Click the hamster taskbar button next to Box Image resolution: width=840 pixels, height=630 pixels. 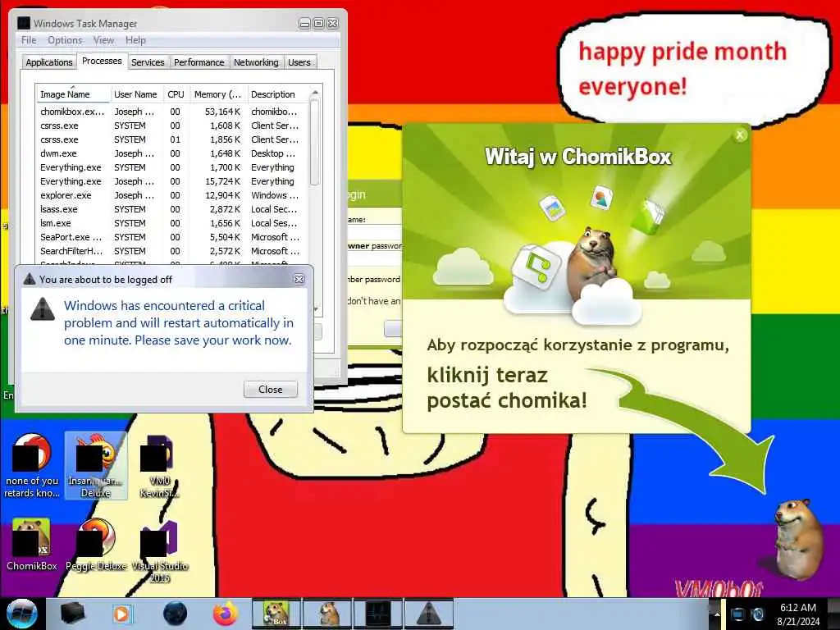coord(328,614)
